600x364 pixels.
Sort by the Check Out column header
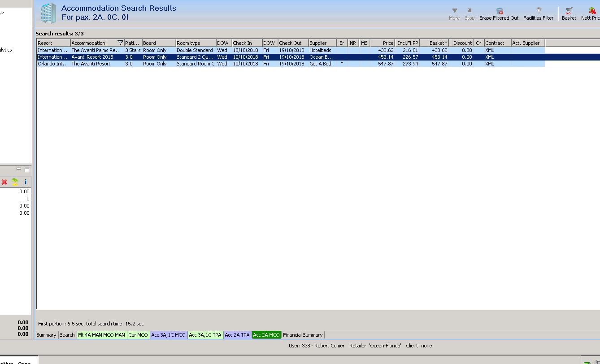(x=293, y=43)
